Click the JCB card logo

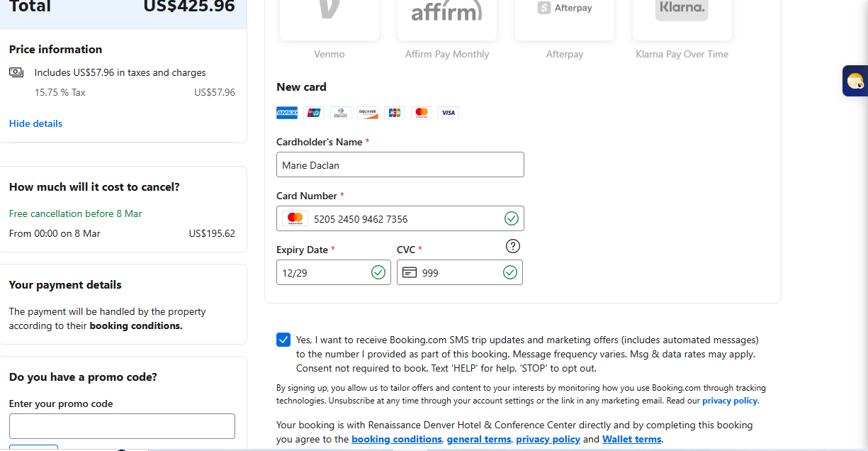(x=395, y=113)
